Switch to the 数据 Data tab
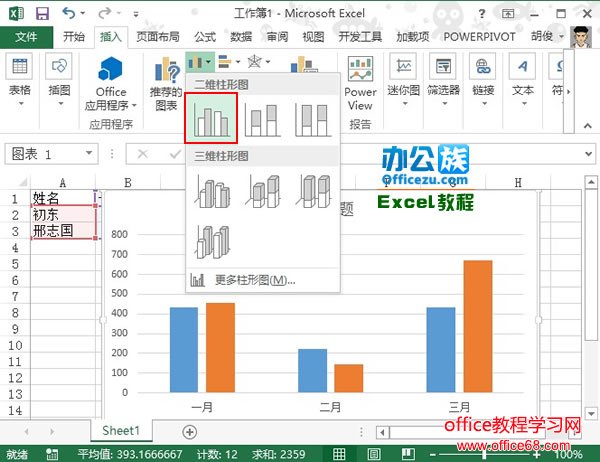 (241, 37)
